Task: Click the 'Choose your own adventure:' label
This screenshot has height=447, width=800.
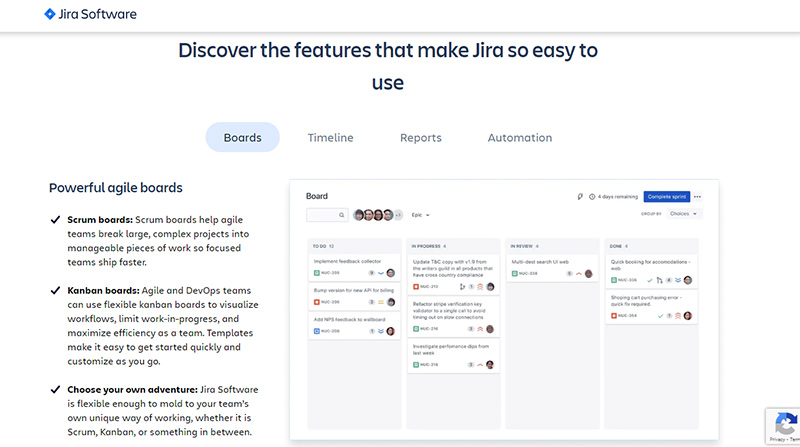Action: [133, 389]
